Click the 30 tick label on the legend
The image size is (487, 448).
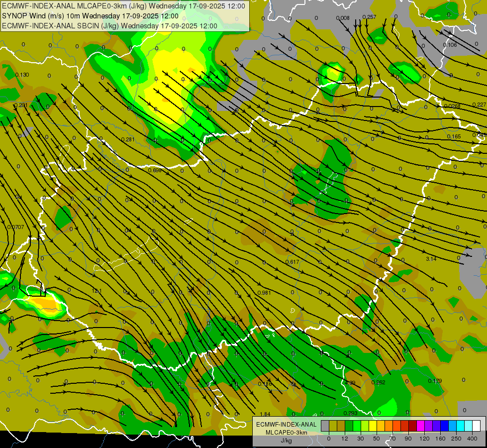coord(361,439)
